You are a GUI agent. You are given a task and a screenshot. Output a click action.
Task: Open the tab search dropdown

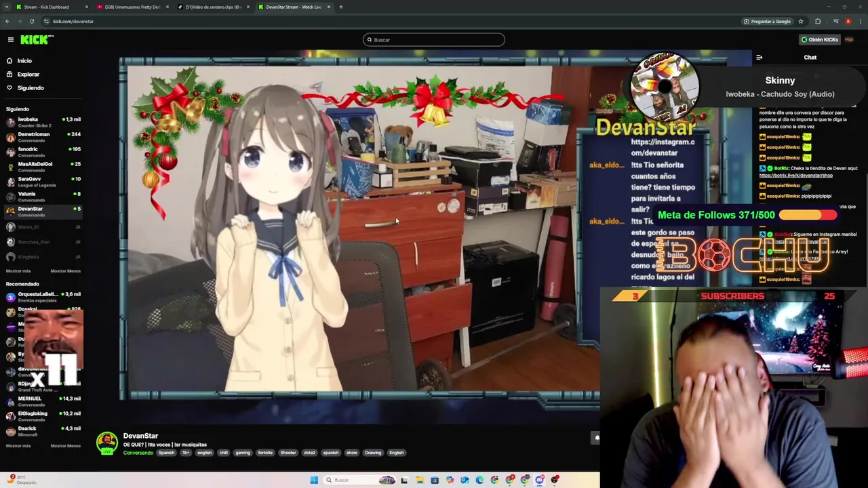(7, 7)
